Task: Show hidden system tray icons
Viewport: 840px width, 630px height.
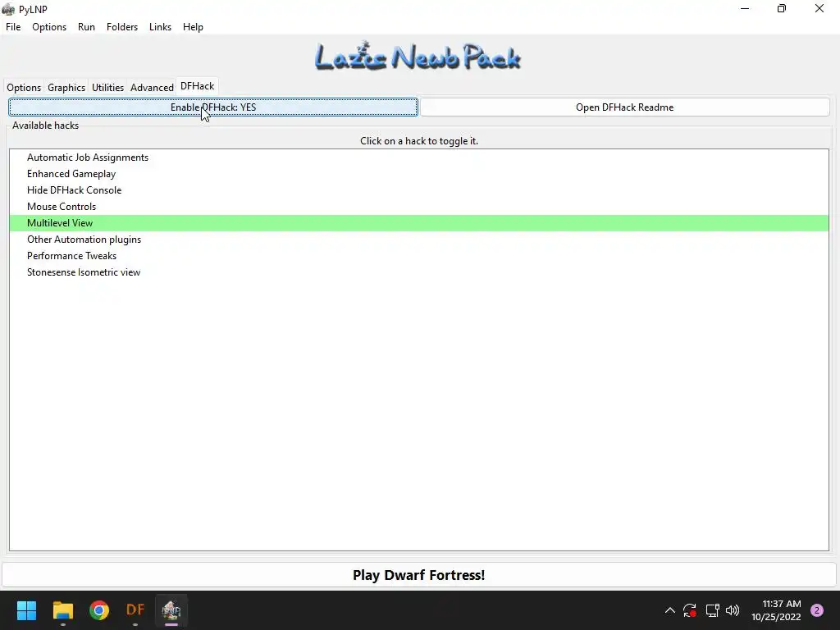Action: click(x=669, y=610)
